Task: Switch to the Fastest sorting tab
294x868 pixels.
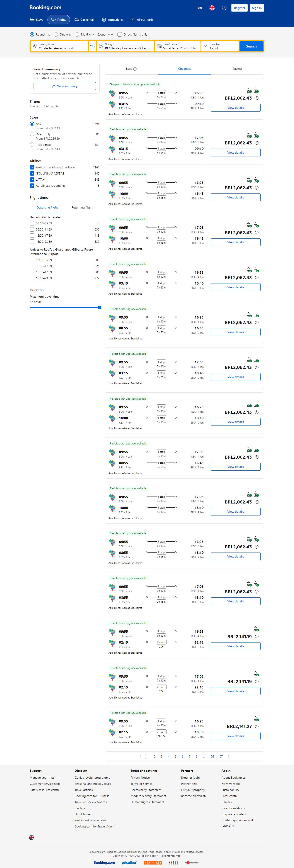Action: point(237,69)
